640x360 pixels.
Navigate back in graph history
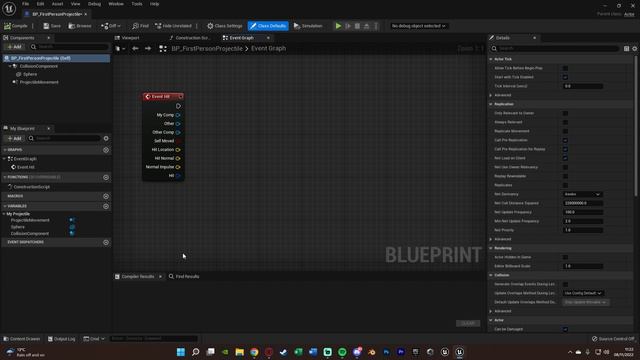click(x=135, y=49)
